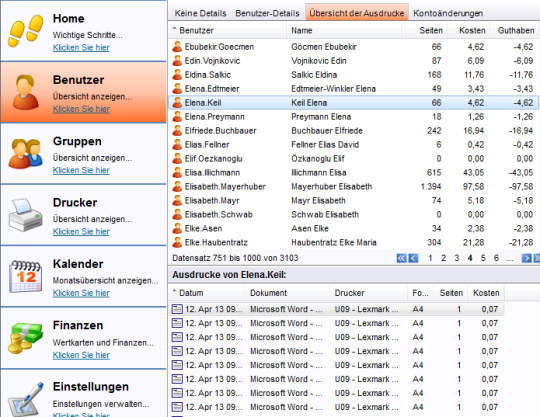This screenshot has height=417, width=540.
Task: Click 'Klicken Sie hier' link under Finanzen
Action: [x=81, y=355]
